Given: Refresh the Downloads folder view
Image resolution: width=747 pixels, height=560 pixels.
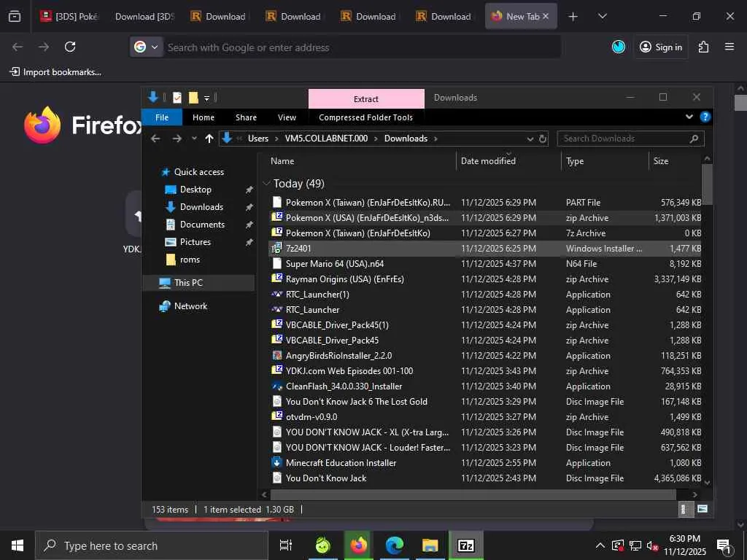Looking at the screenshot, I should [542, 139].
